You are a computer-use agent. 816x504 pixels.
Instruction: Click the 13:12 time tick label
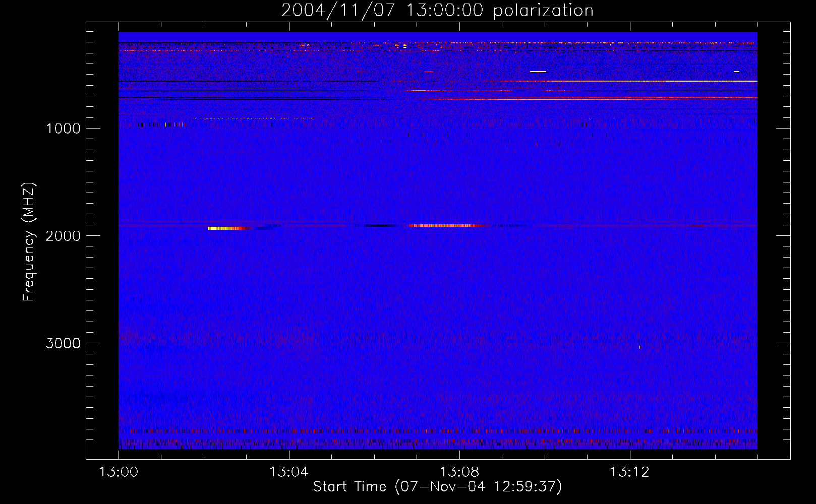pyautogui.click(x=630, y=472)
